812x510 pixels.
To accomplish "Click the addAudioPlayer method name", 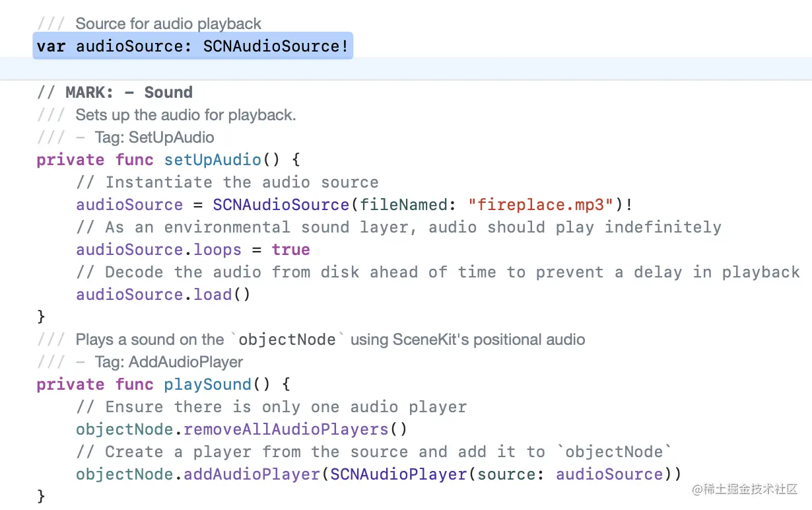I will (252, 474).
